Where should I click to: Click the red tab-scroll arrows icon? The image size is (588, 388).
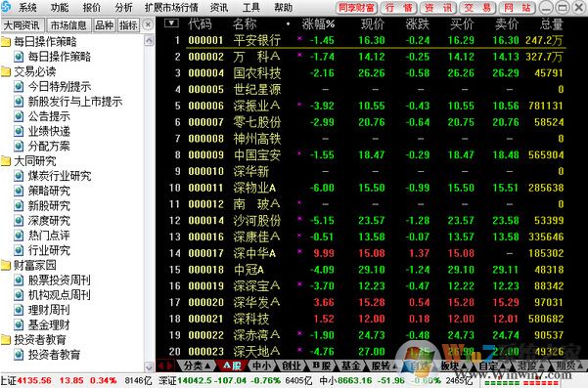(164, 366)
